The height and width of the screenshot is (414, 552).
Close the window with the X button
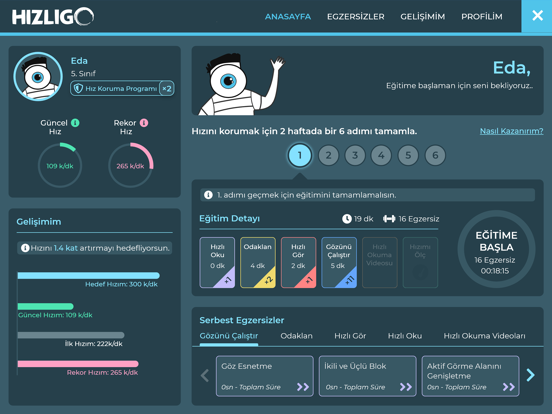click(x=537, y=16)
